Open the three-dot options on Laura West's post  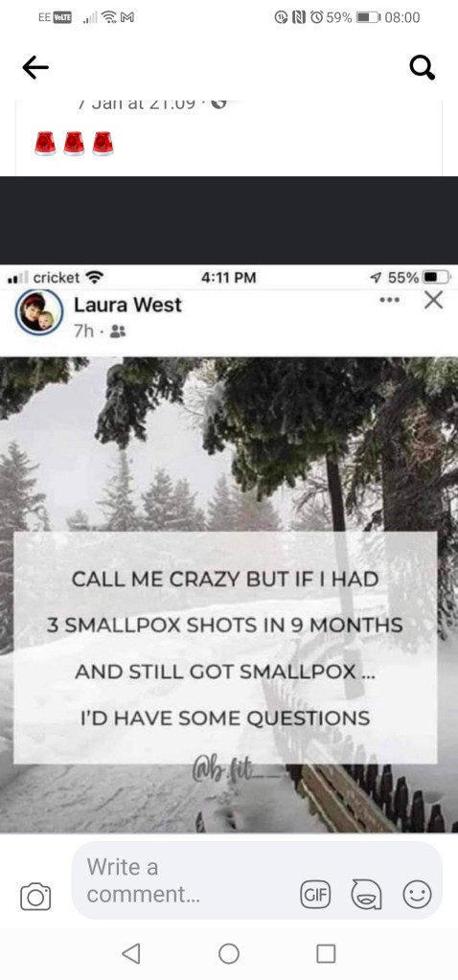pos(389,301)
